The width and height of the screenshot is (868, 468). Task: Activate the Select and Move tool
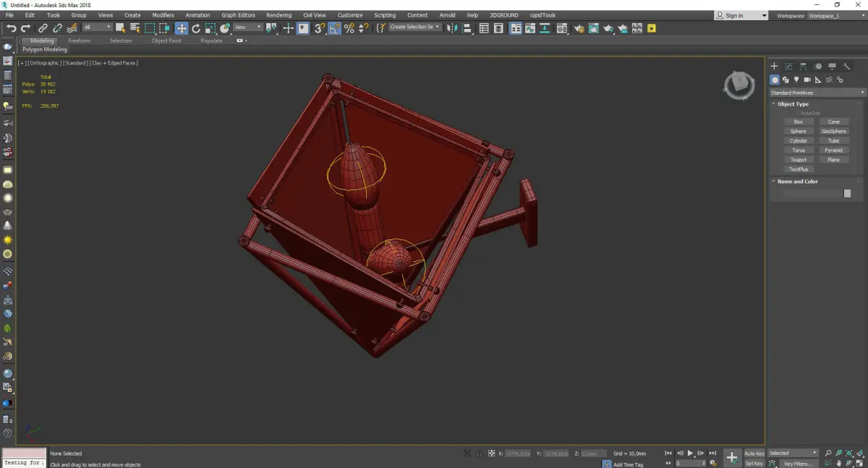click(181, 28)
